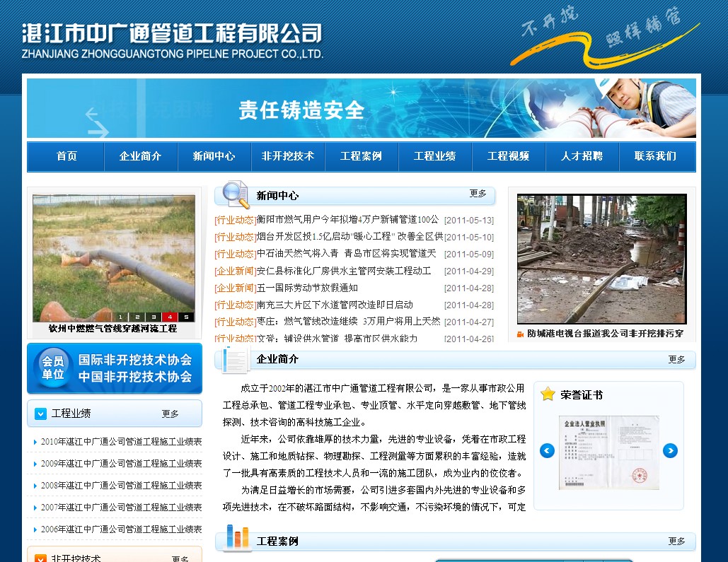Click the bar chart icon beside 工程案例

[236, 539]
